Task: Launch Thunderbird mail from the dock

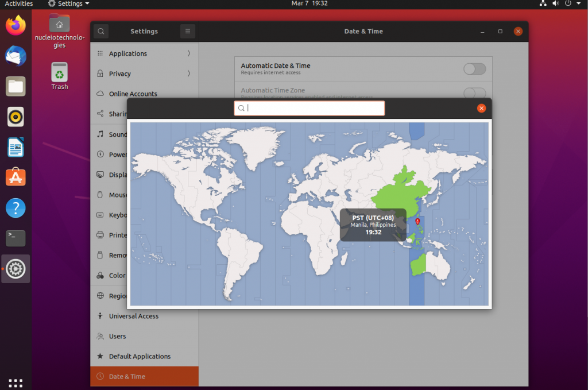Action: 16,56
